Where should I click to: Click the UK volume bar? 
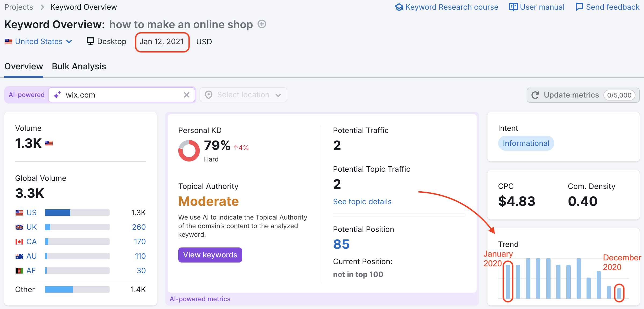click(77, 227)
